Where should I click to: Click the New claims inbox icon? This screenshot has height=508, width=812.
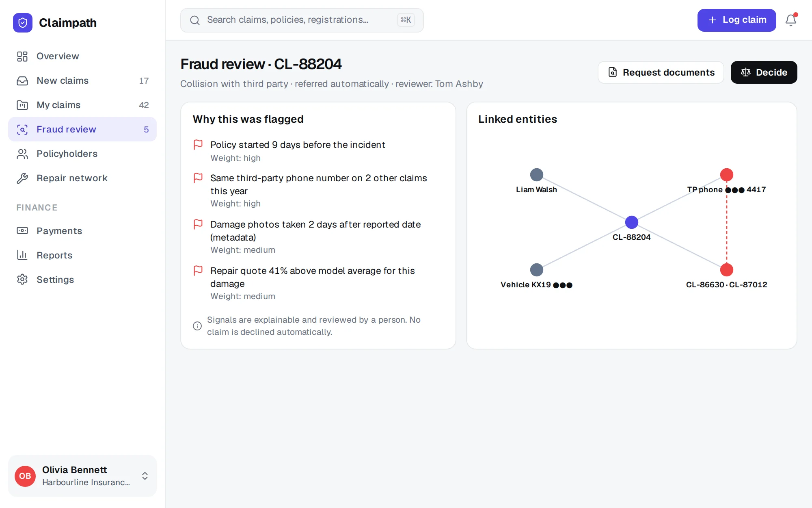(x=22, y=80)
